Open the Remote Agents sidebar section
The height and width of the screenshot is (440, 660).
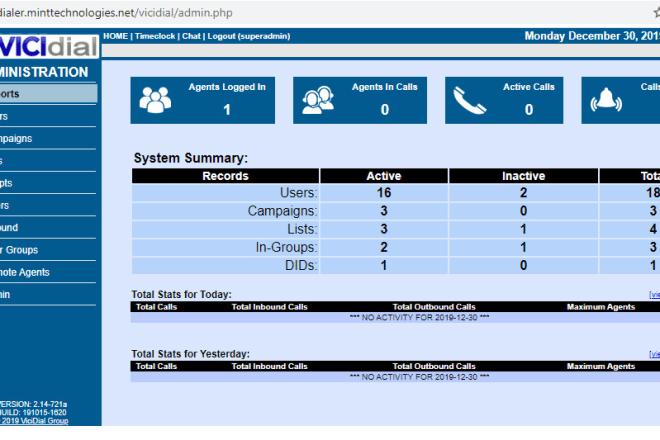[24, 272]
